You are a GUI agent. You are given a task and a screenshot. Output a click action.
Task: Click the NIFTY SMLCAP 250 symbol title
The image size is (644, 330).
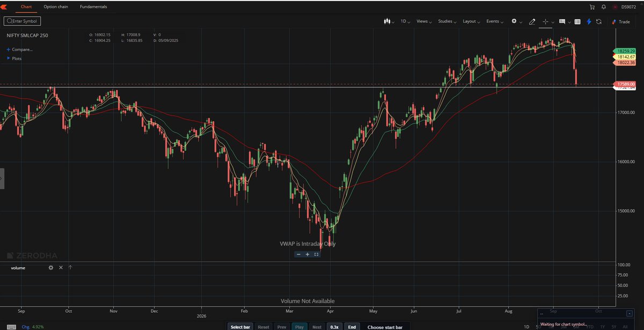coord(27,35)
